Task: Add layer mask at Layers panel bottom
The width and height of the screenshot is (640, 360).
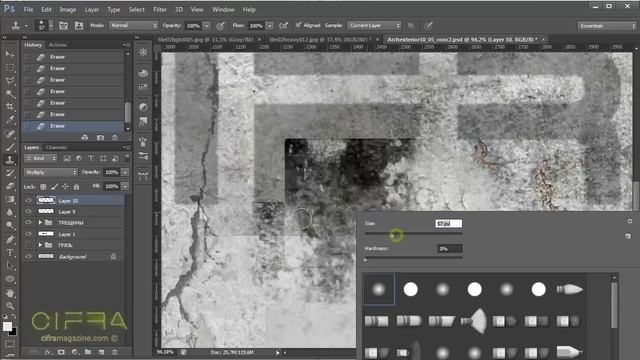Action: [x=61, y=352]
